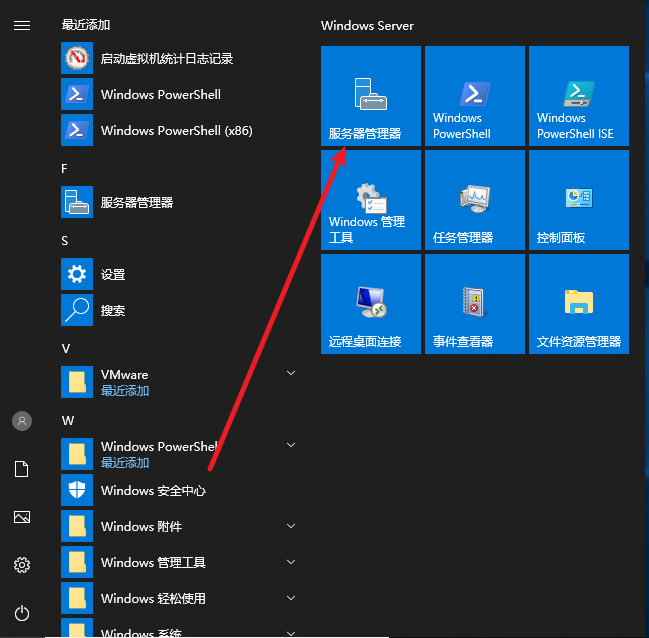Open the Windows PowerShell ISE tile

(579, 96)
